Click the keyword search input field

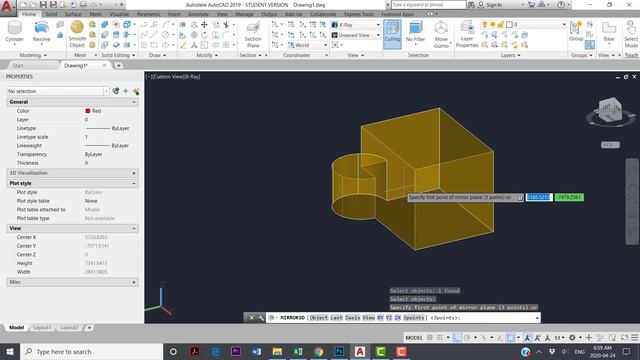(428, 4)
